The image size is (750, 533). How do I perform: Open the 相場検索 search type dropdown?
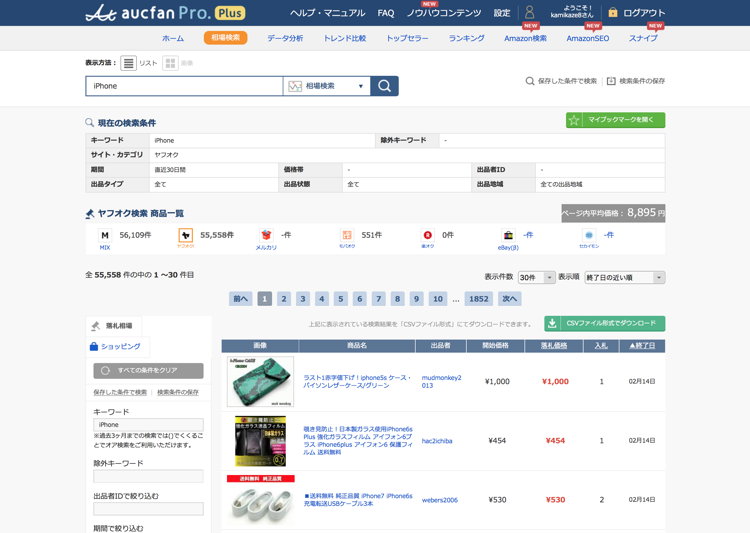click(x=326, y=86)
